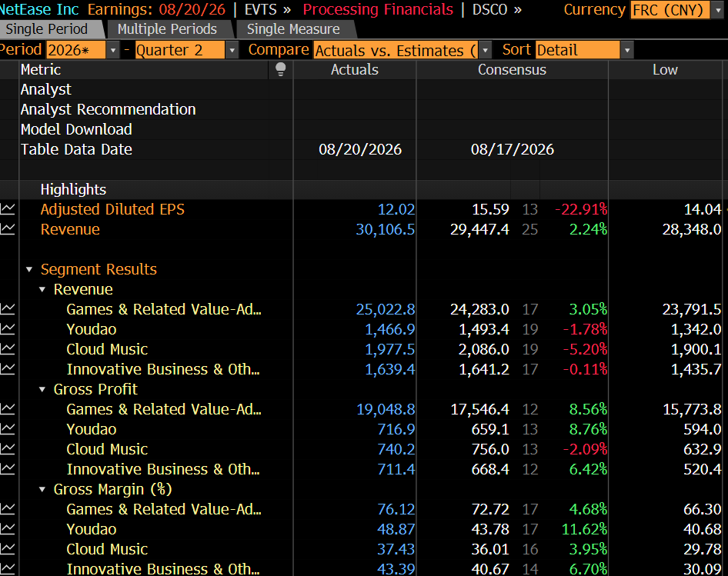Open the EVTS » link
This screenshot has width=728, height=576.
click(x=268, y=10)
